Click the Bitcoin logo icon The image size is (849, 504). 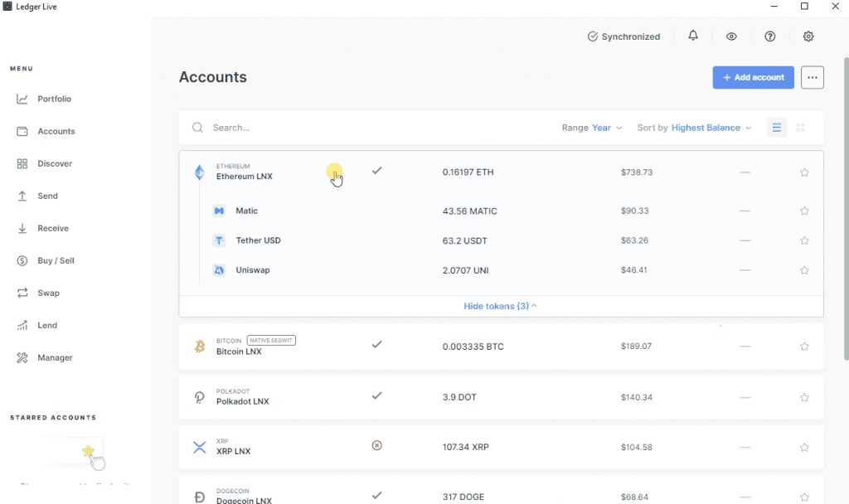point(200,346)
